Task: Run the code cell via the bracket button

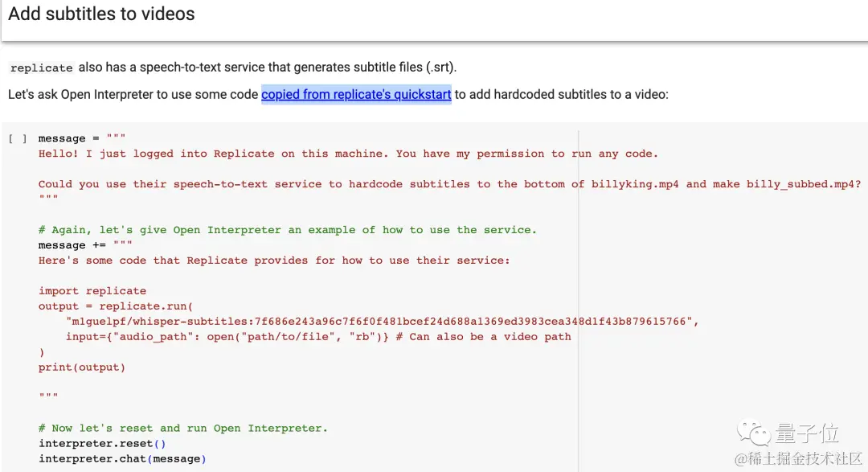Action: [x=17, y=138]
